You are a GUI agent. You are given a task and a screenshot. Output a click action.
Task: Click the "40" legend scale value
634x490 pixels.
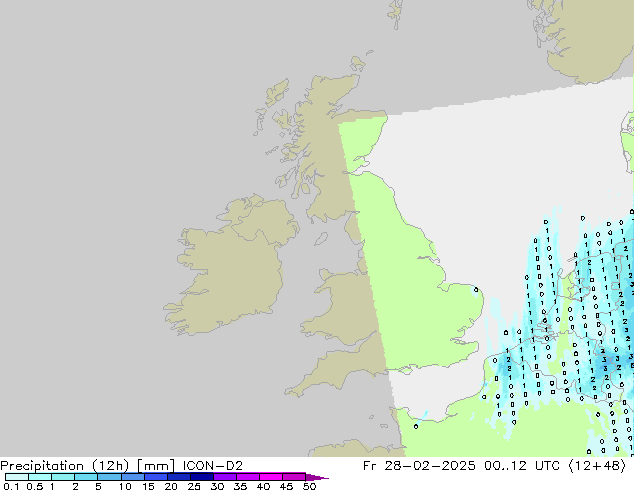[x=263, y=486]
